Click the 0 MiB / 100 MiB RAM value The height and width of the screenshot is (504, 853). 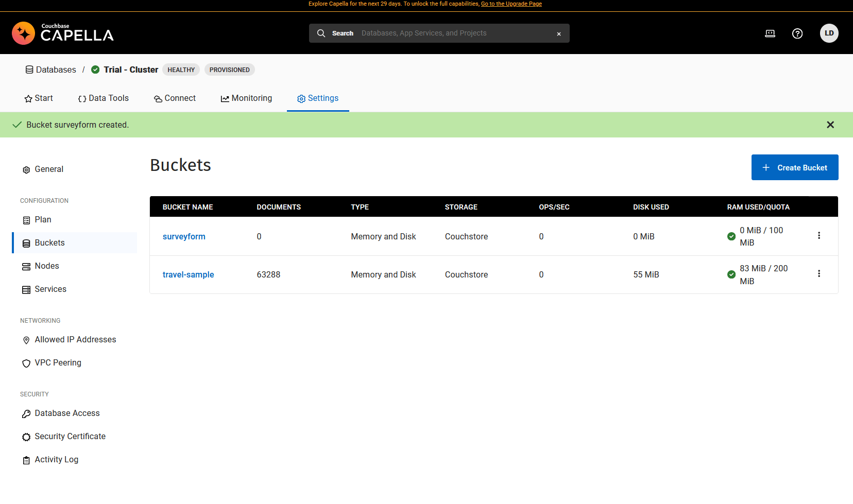click(x=761, y=236)
